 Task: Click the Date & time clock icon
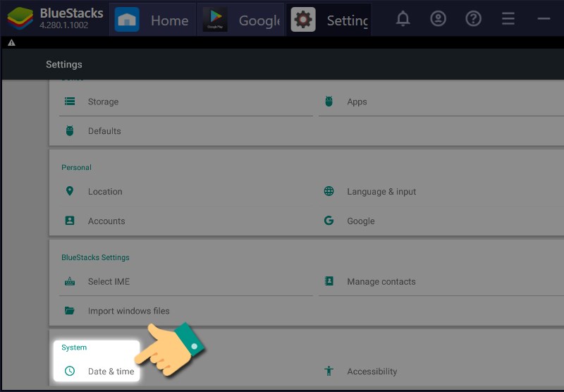tap(70, 371)
